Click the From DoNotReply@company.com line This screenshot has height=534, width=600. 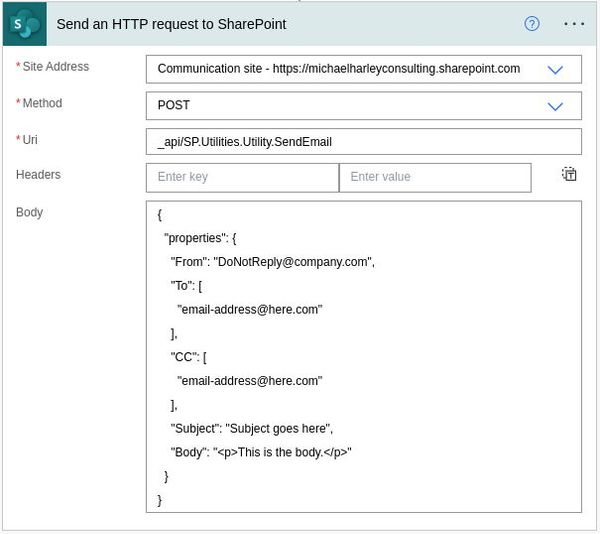coord(272,262)
